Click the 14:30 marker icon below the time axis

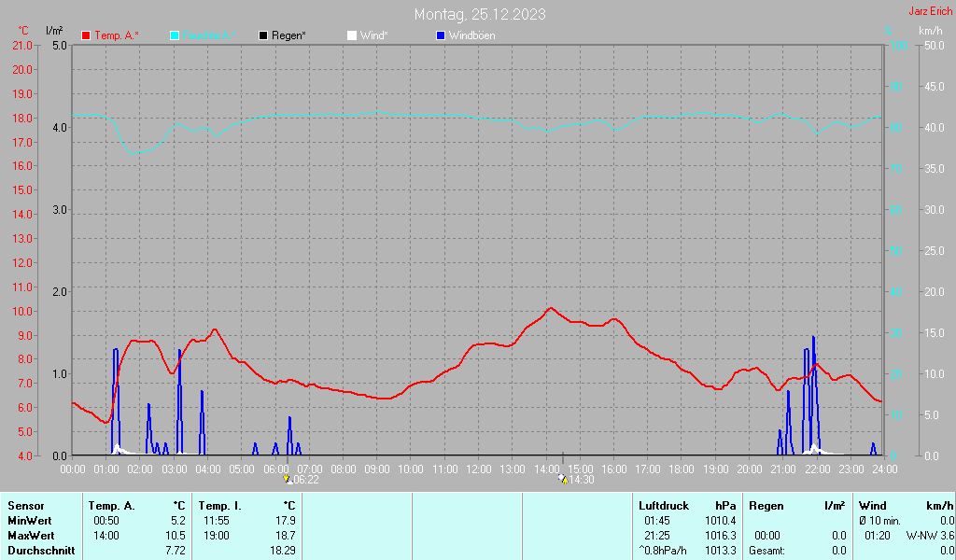tap(562, 479)
